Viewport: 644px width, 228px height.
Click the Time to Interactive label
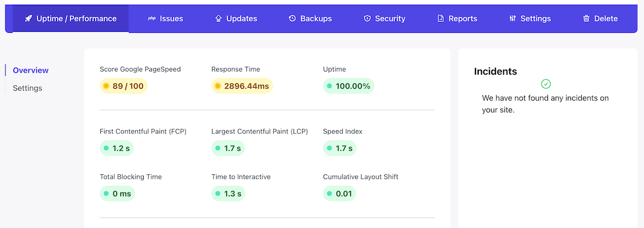click(x=241, y=176)
